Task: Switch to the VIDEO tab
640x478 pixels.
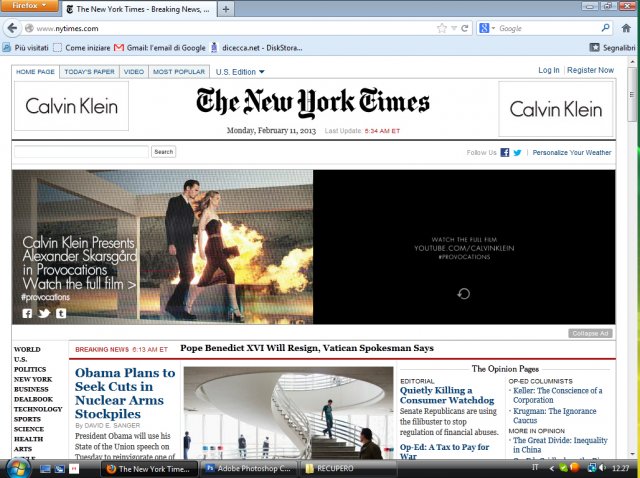Action: [x=134, y=71]
